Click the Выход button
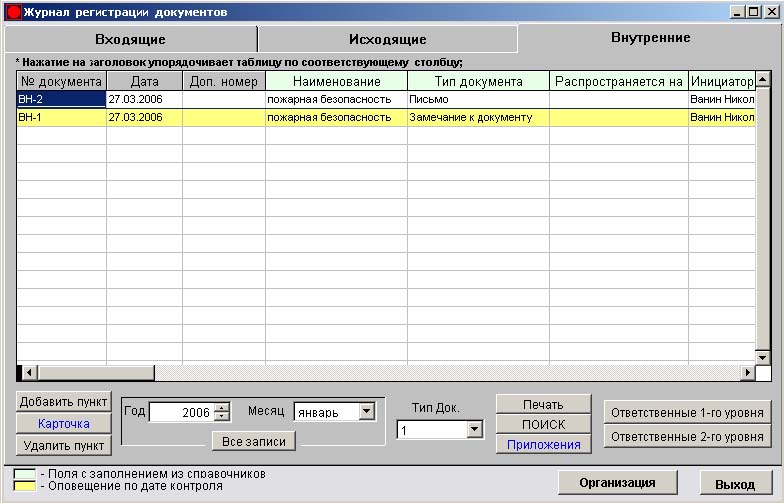 [735, 483]
